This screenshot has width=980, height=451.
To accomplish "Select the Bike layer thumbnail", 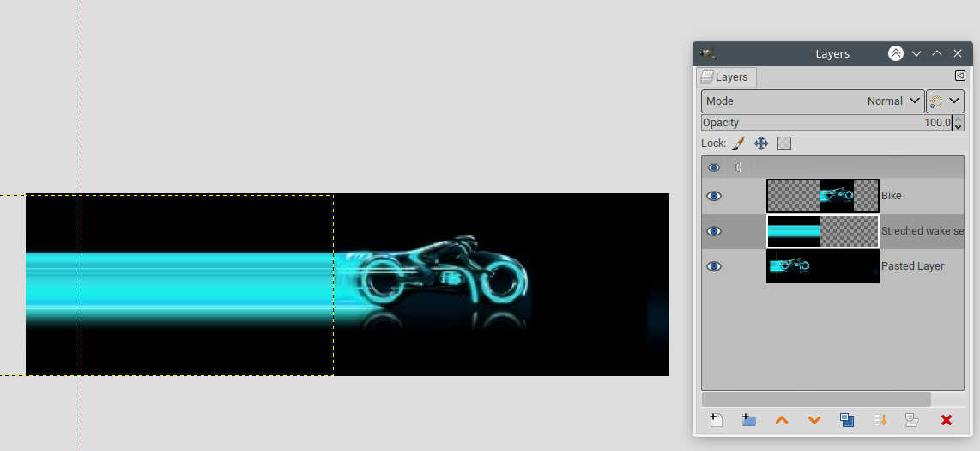I will click(822, 196).
